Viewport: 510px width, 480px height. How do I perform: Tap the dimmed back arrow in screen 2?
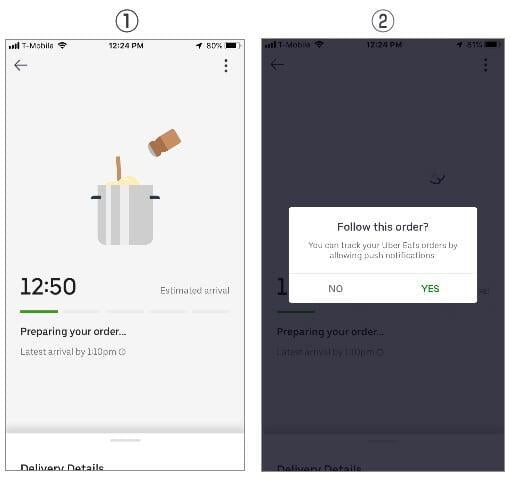[277, 64]
